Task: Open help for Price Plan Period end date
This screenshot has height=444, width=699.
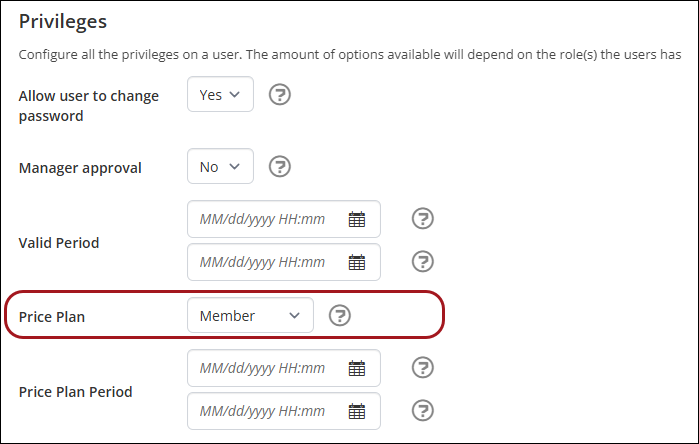Action: coord(422,410)
